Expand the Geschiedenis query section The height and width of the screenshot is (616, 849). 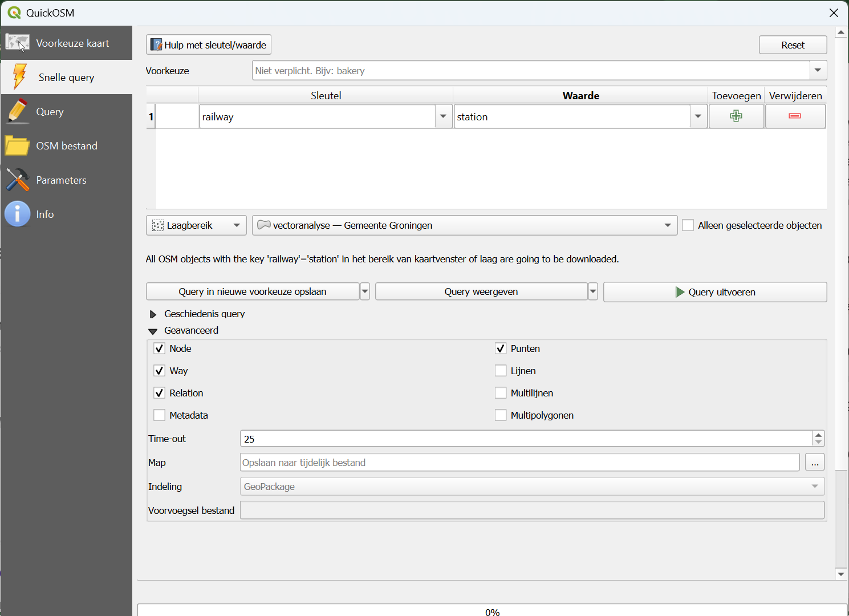point(153,314)
